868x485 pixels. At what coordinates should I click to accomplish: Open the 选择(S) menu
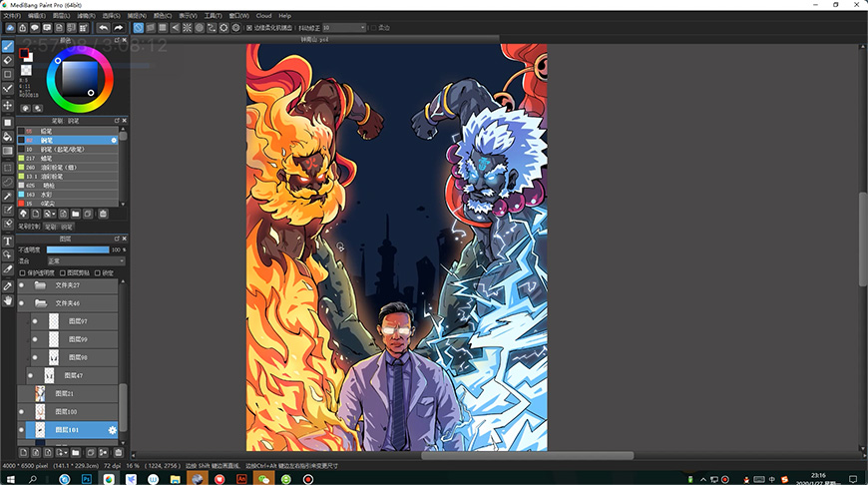(111, 16)
